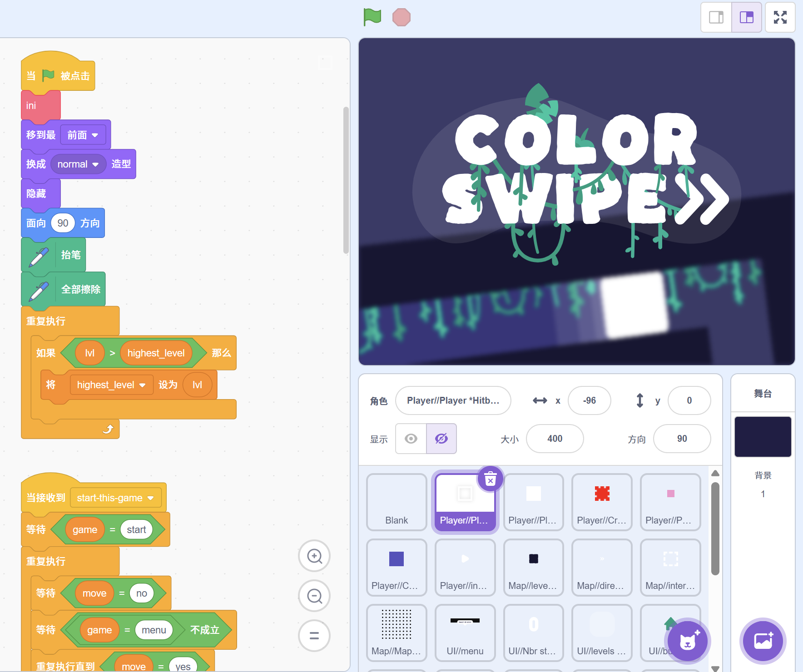Show the sprite using the eye icon
The image size is (803, 672).
tap(411, 439)
